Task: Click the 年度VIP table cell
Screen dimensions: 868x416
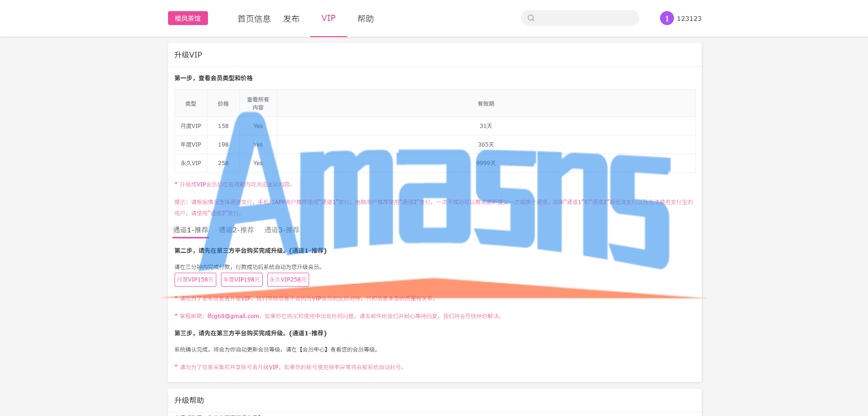Action: pyautogui.click(x=191, y=145)
